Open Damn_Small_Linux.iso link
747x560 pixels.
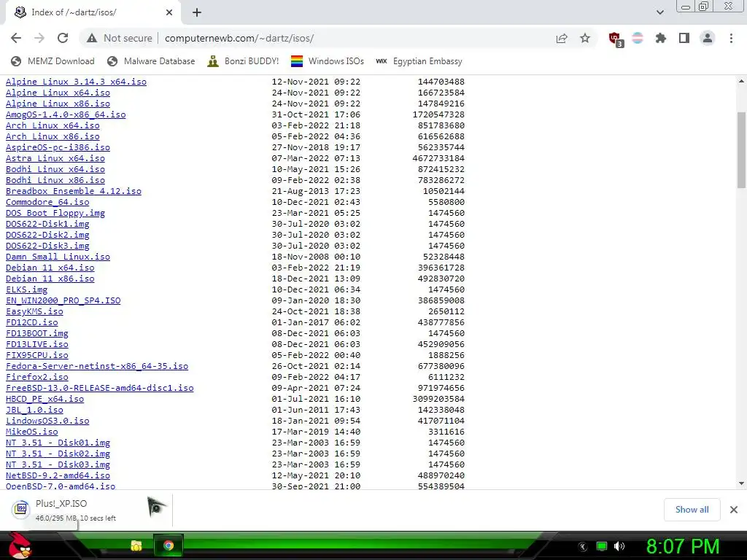(x=58, y=257)
